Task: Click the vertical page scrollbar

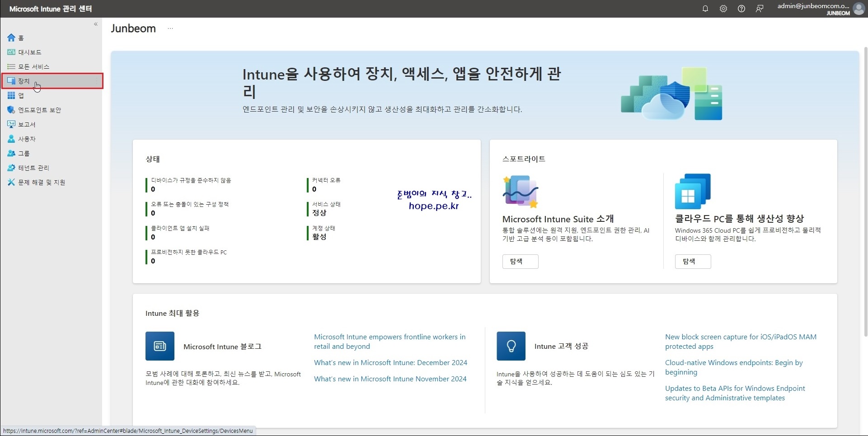Action: click(865, 192)
